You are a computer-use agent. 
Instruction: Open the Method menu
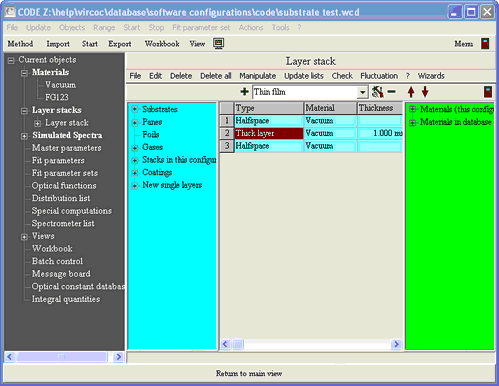click(x=20, y=44)
